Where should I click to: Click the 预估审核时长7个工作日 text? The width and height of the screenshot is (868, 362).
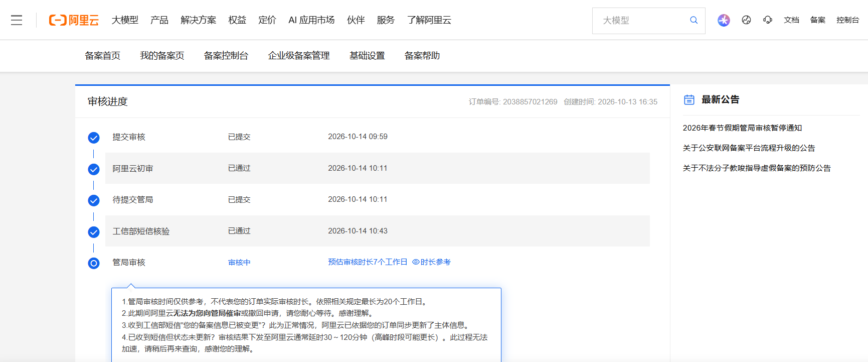[x=368, y=262]
